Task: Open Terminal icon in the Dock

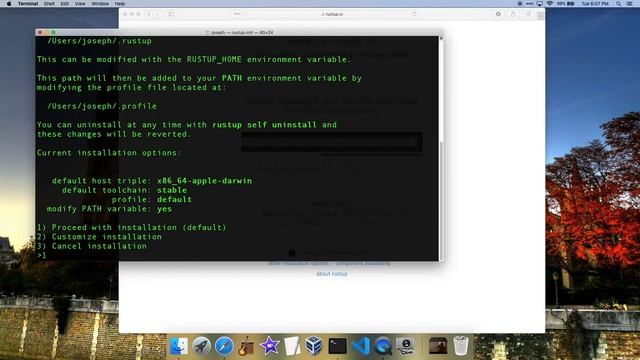Action: 338,346
